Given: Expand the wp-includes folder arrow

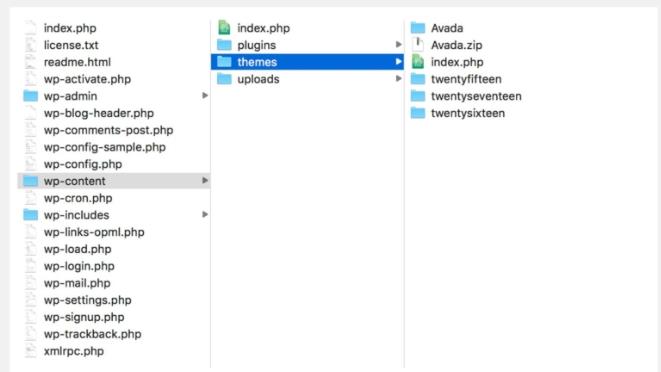Looking at the screenshot, I should (205, 214).
